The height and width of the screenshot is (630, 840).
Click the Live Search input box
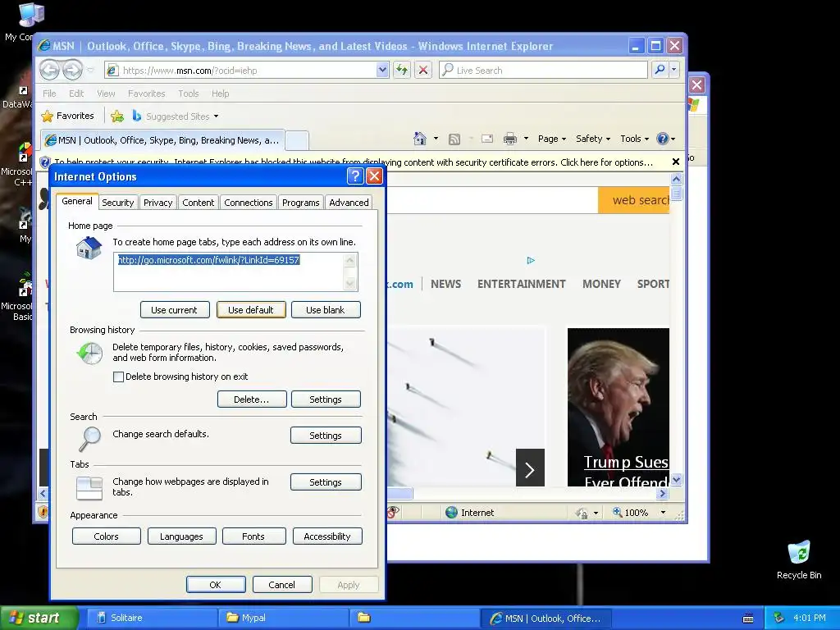(x=543, y=70)
